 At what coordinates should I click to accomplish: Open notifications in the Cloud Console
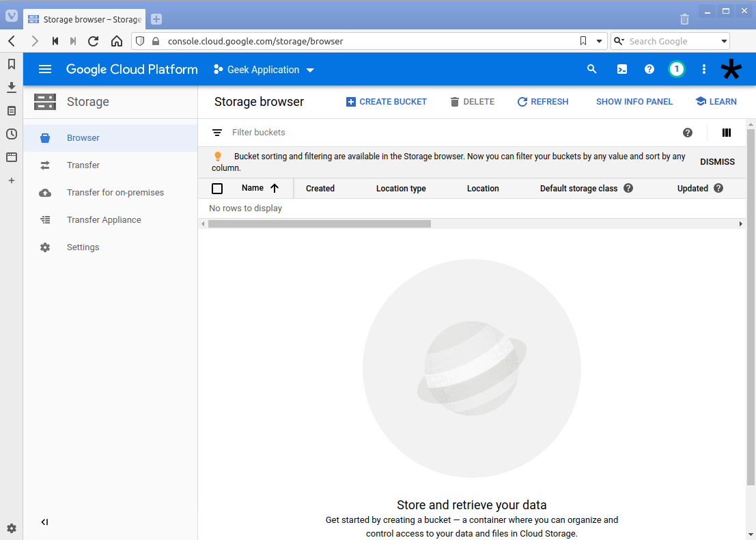click(x=676, y=69)
